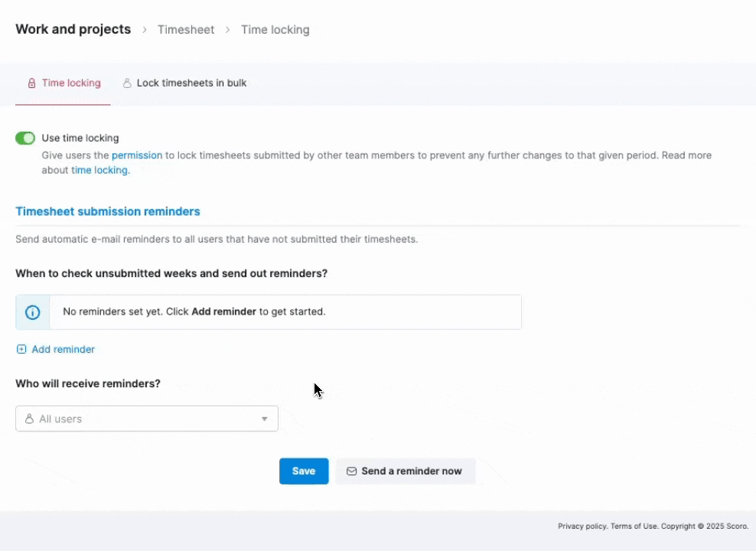The image size is (756, 551).
Task: Open the permission hyperlink
Action: click(137, 155)
